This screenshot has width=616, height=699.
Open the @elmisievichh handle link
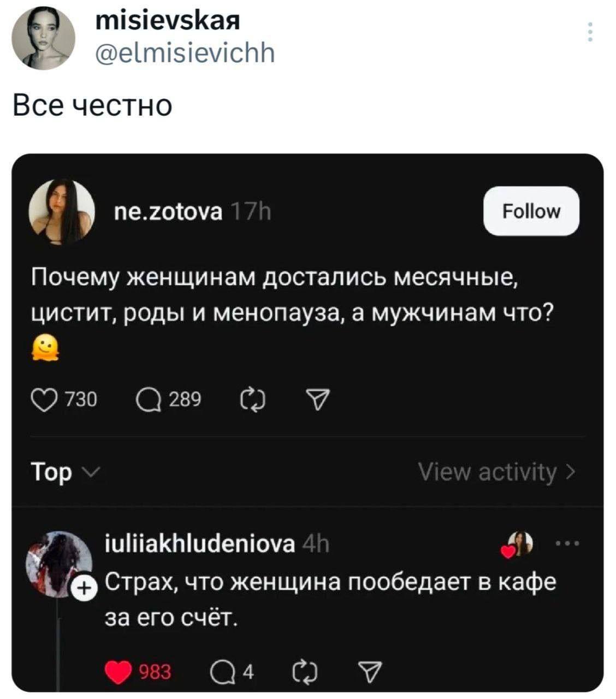point(185,54)
